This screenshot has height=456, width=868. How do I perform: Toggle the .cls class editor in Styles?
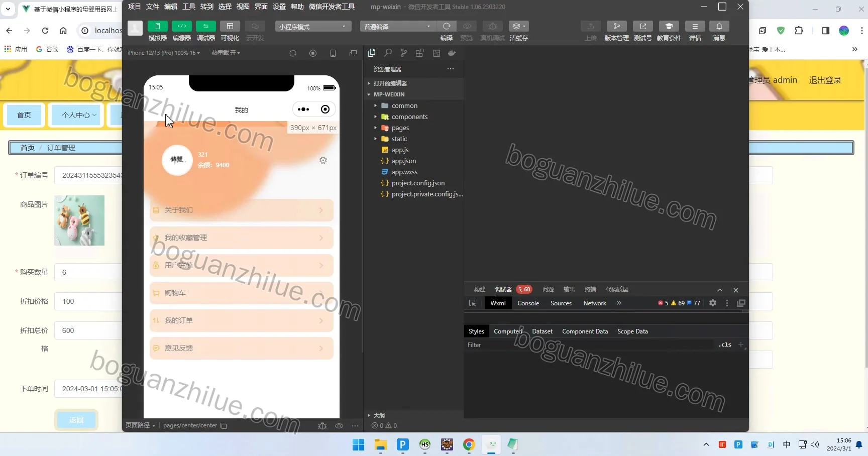click(x=725, y=345)
